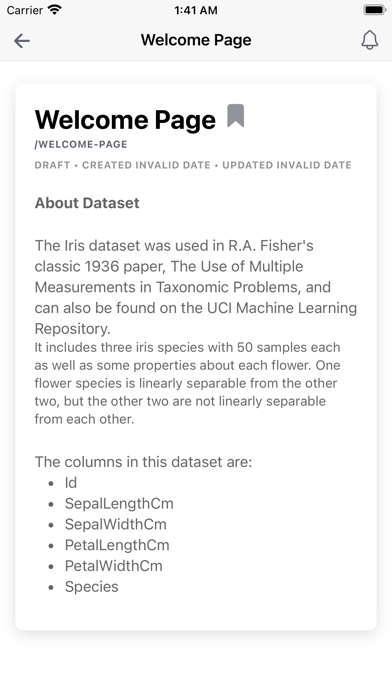Tap the SepalLengthCm list item
Screen dimensions: 392x696
coord(119,503)
